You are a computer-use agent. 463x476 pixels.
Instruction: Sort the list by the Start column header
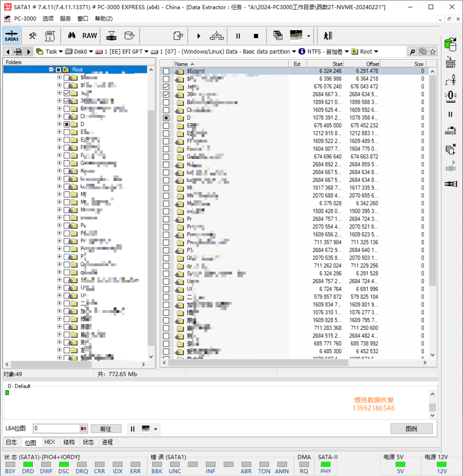click(x=325, y=64)
